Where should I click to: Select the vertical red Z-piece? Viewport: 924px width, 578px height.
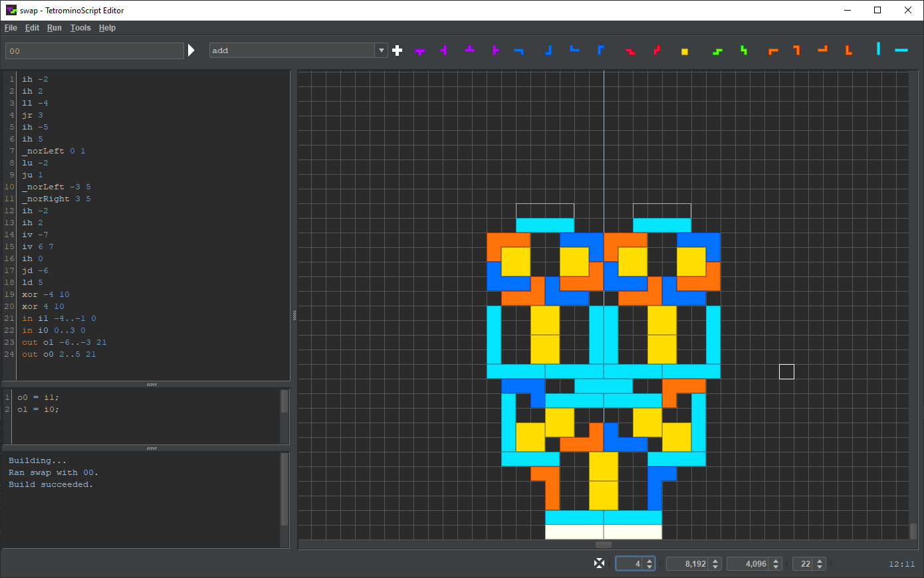[657, 50]
